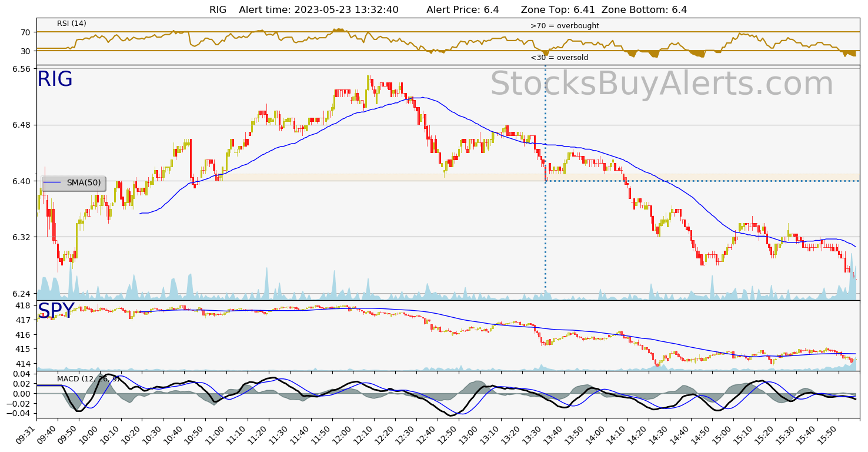Click the MACD (12, 26, 9) label
Image resolution: width=868 pixels, height=452 pixels.
88,378
